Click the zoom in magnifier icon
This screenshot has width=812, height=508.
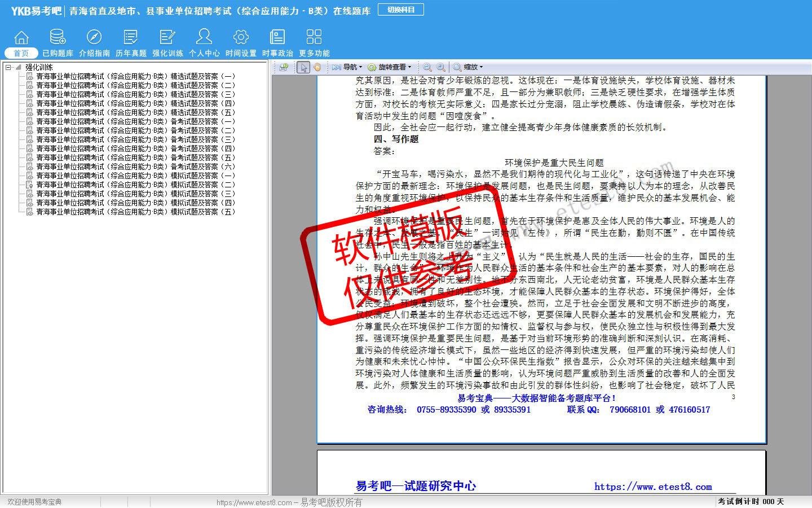click(441, 67)
